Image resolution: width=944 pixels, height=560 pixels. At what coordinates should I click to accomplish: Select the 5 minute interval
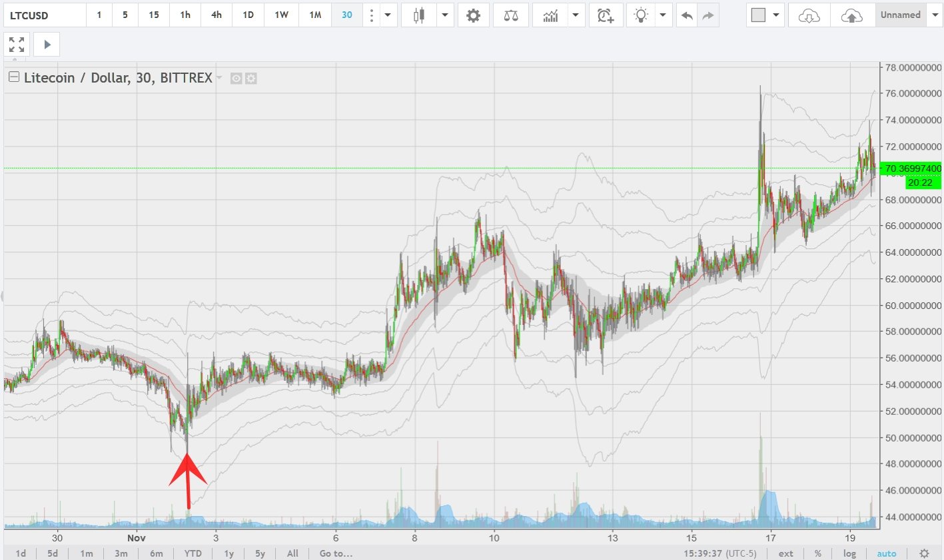click(x=125, y=15)
